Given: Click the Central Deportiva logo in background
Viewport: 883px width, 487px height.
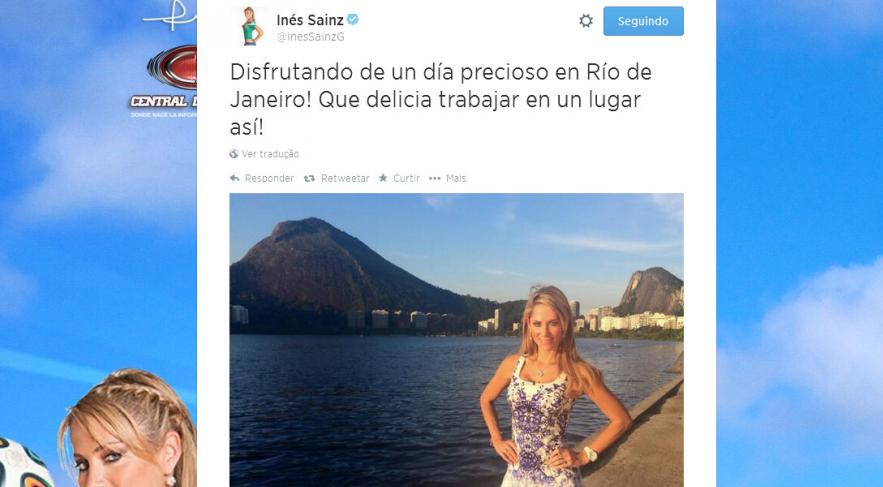Looking at the screenshot, I should coord(164,82).
